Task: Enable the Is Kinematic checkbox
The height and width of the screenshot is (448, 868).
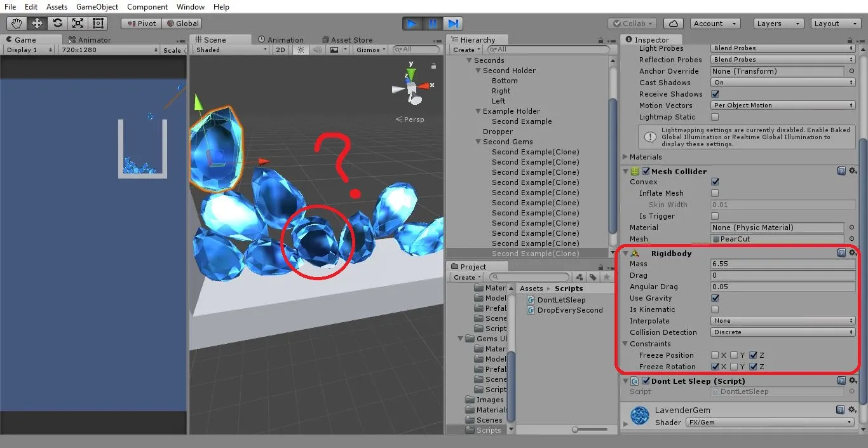Action: tap(715, 309)
